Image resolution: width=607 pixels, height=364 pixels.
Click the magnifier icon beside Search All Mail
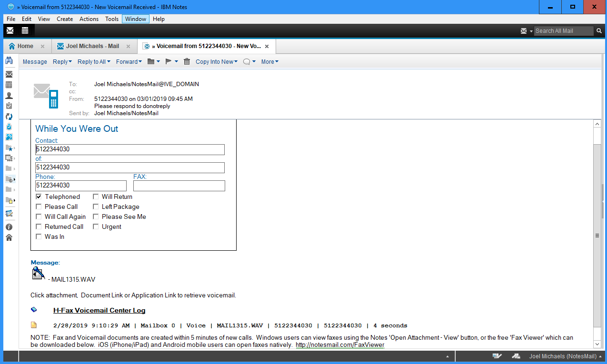click(599, 31)
